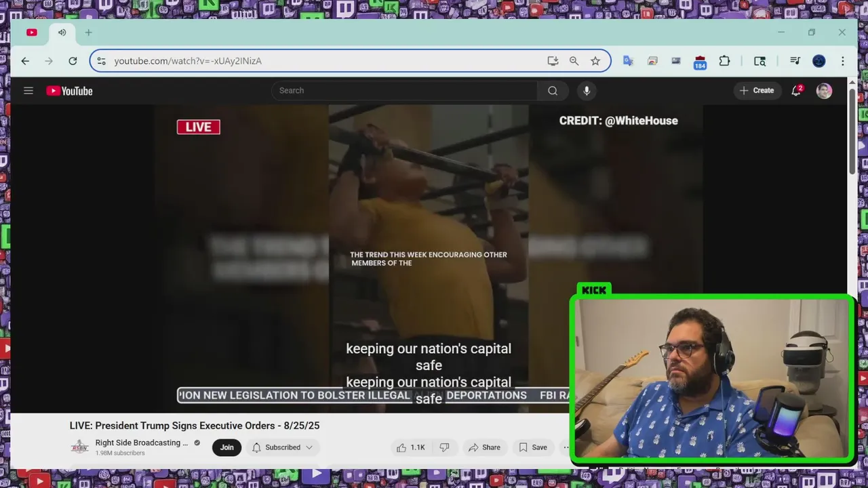Open the tab search side panel icon
Viewport: 868px width, 488px height.
point(759,61)
